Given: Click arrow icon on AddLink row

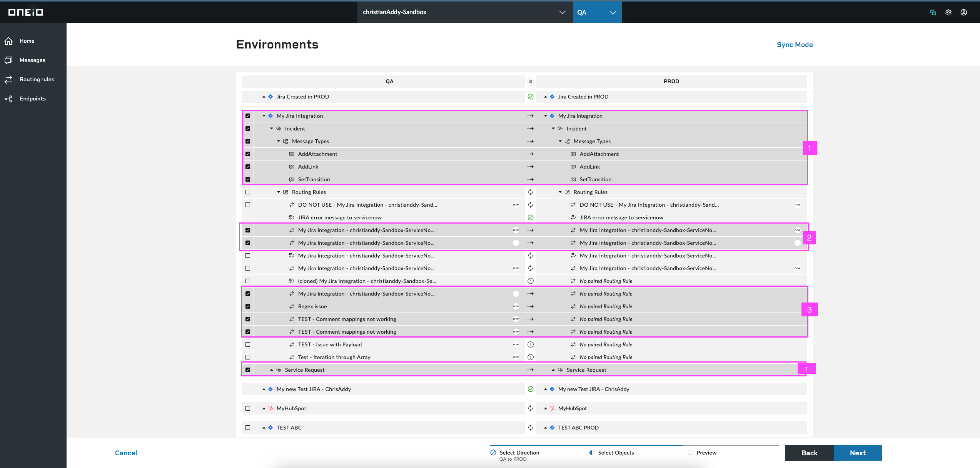Looking at the screenshot, I should 531,167.
